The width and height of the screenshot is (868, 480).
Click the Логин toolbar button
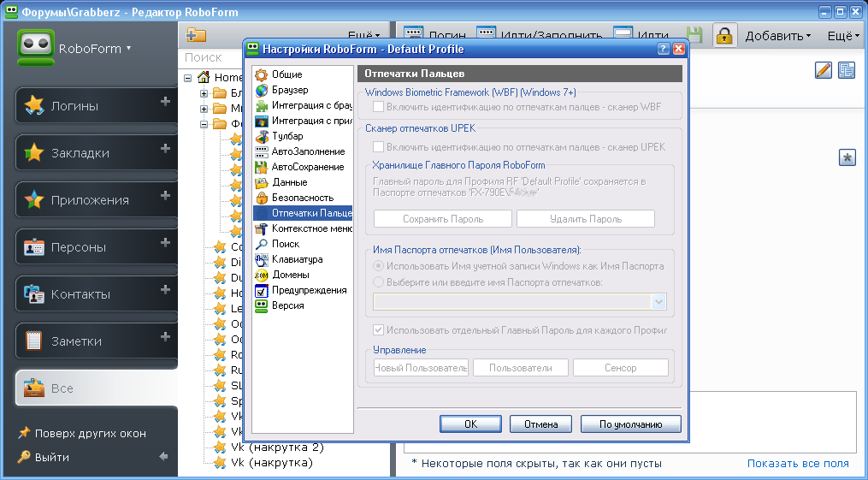coord(434,35)
